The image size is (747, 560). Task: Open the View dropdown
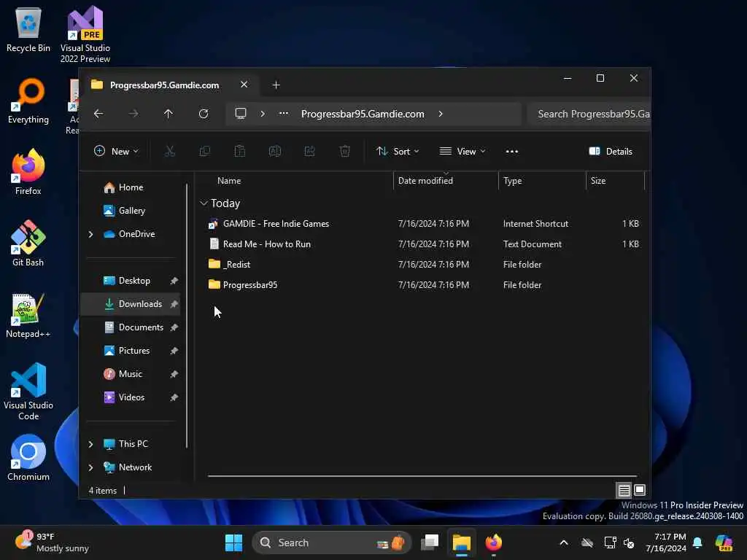[462, 152]
